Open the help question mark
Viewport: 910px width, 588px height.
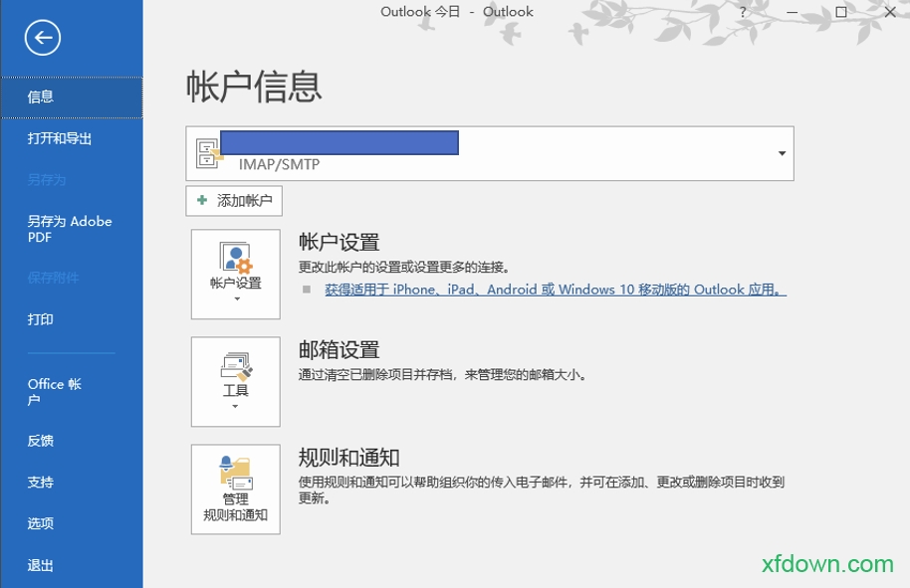point(743,12)
